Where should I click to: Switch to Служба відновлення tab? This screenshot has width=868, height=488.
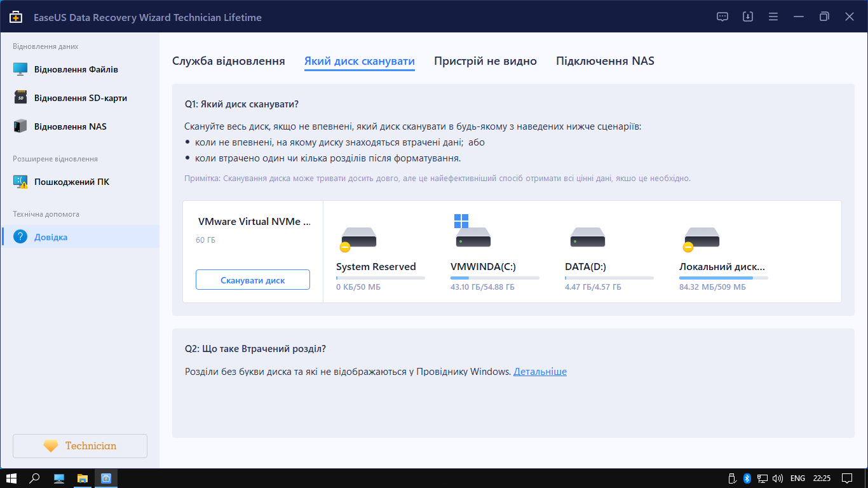click(229, 62)
